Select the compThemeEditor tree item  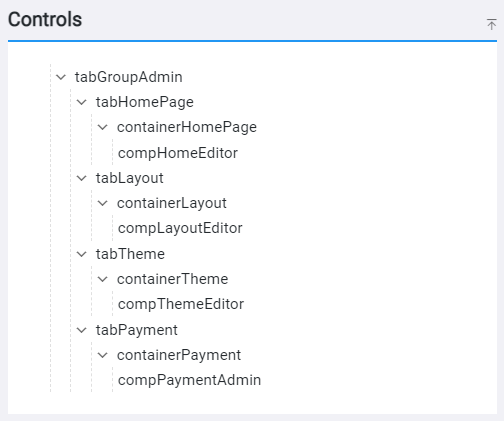pyautogui.click(x=181, y=304)
